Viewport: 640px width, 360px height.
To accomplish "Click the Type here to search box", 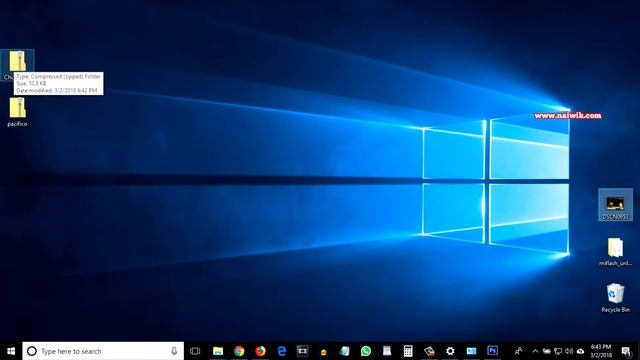I will (103, 351).
